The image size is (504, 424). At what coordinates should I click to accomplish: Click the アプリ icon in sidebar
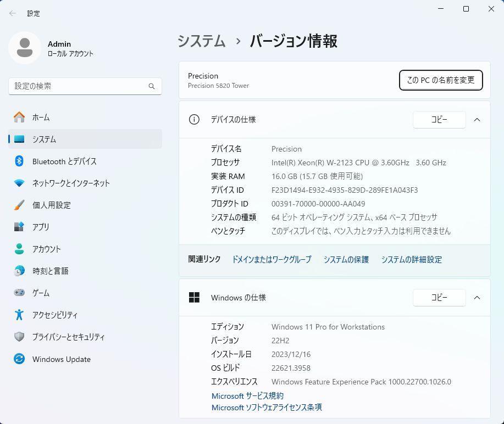coord(19,227)
